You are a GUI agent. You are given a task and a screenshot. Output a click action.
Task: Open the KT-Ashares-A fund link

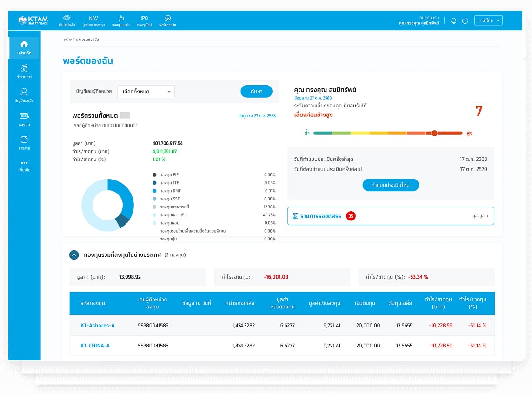point(97,326)
